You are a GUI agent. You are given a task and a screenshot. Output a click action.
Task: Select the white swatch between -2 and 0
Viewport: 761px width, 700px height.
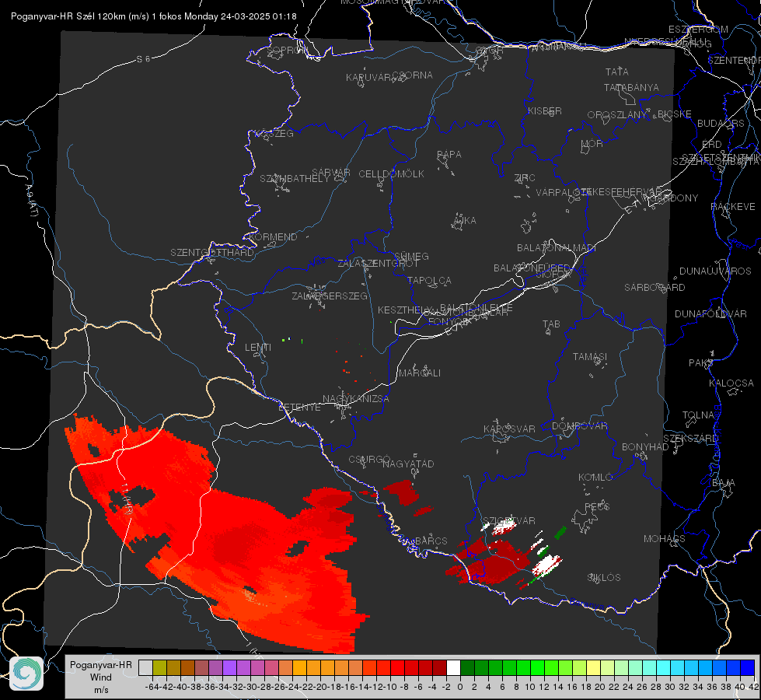453,667
